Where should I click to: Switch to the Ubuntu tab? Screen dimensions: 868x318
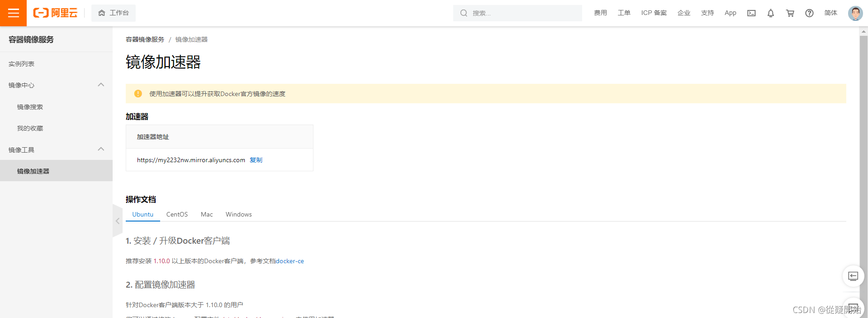[x=143, y=214]
